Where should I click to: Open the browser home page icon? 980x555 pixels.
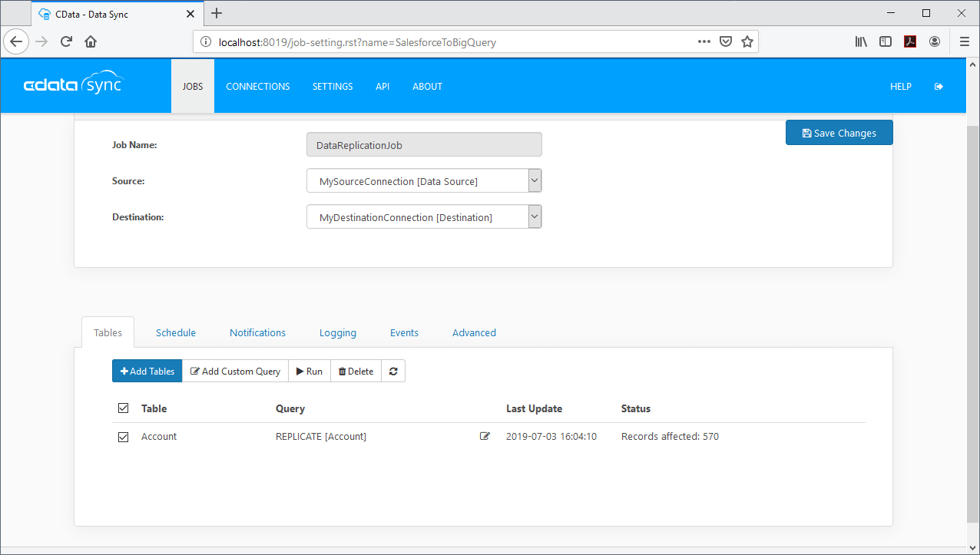(x=91, y=42)
